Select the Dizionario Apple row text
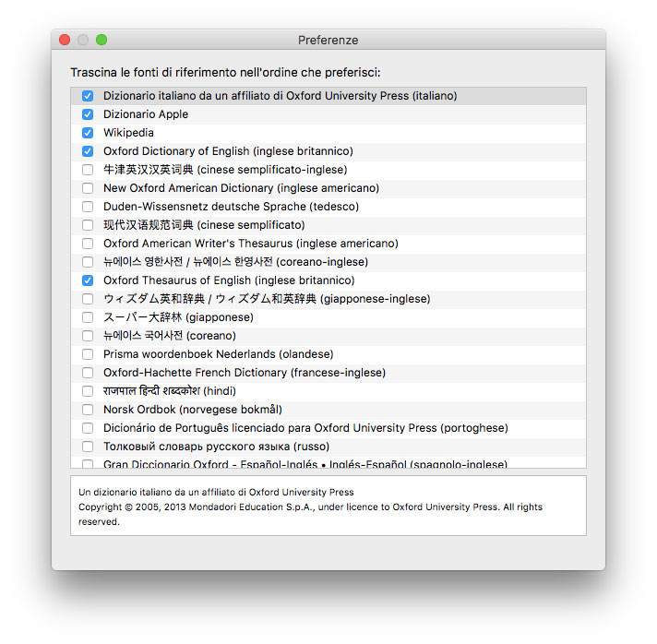Image resolution: width=657 pixels, height=644 pixels. tap(146, 114)
